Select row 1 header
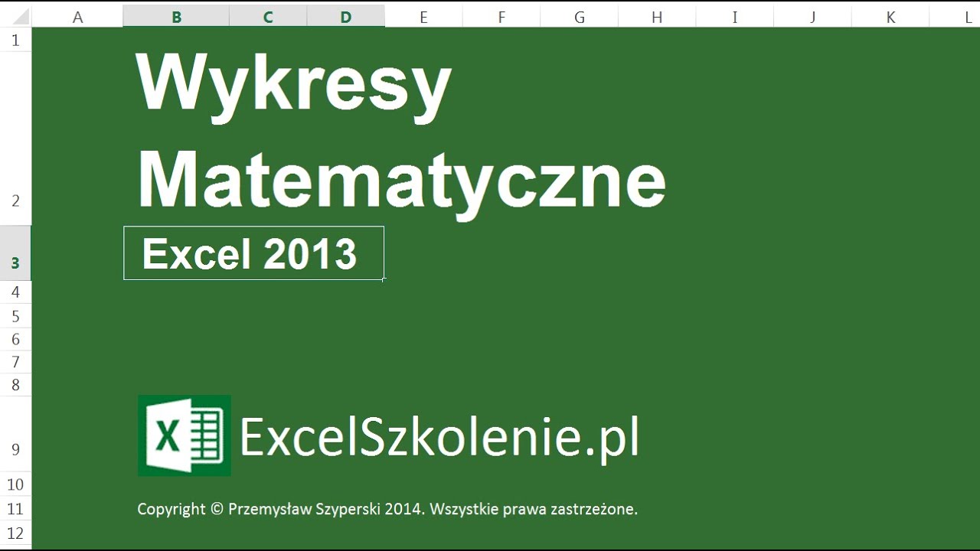 tap(15, 40)
